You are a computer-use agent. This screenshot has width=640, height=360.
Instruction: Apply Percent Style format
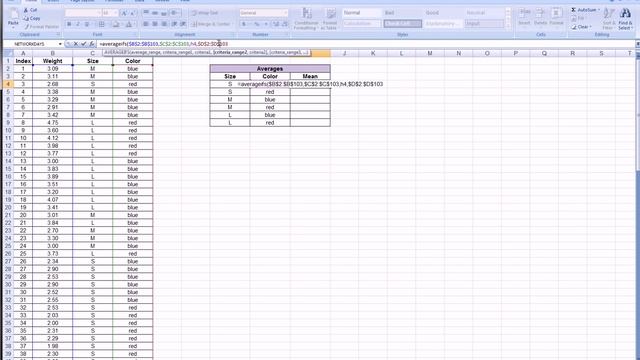[x=257, y=24]
